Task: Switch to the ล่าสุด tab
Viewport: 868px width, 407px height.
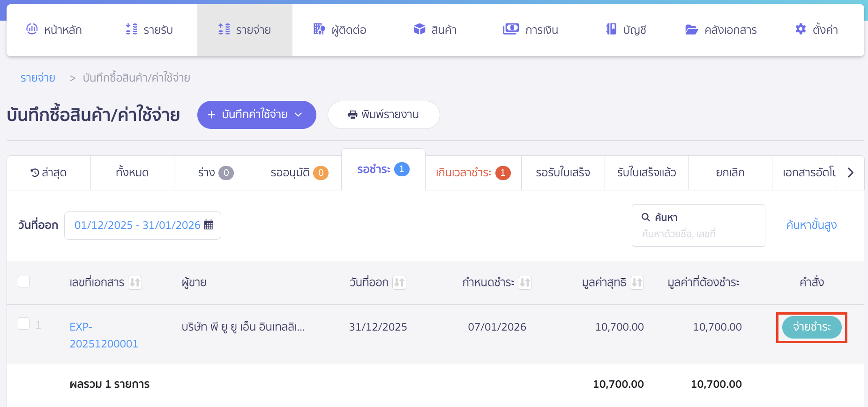Action: click(49, 173)
